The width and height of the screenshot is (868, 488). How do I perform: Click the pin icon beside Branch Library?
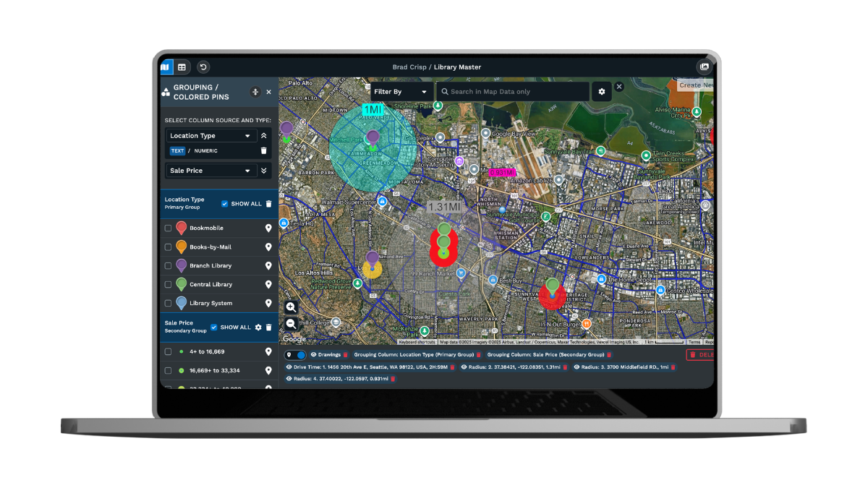268,266
